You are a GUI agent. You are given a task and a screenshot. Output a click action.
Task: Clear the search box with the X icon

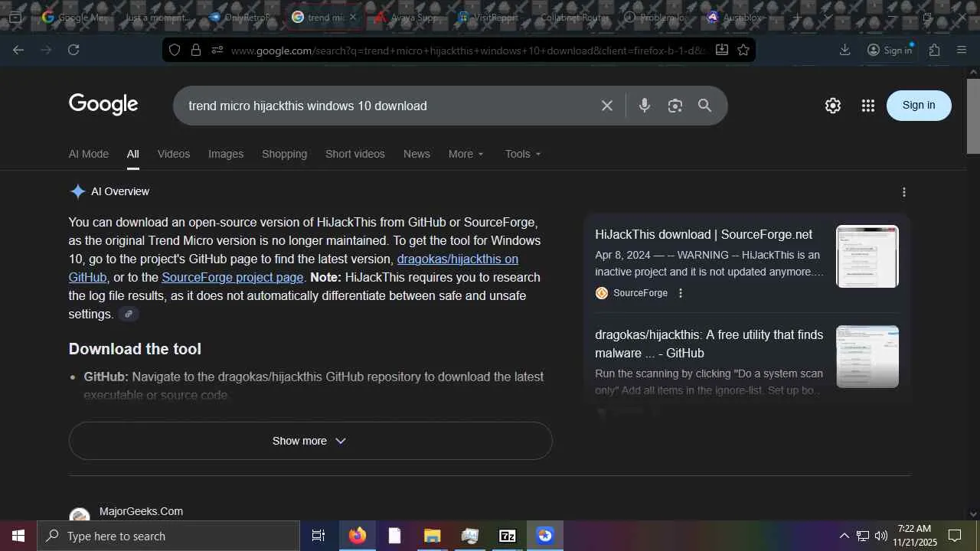pyautogui.click(x=607, y=106)
